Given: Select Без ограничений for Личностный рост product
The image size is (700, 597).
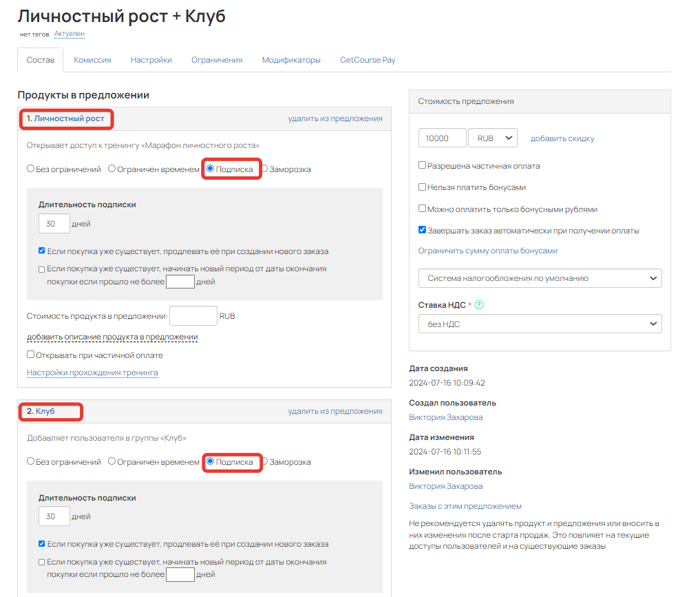Looking at the screenshot, I should pyautogui.click(x=30, y=168).
